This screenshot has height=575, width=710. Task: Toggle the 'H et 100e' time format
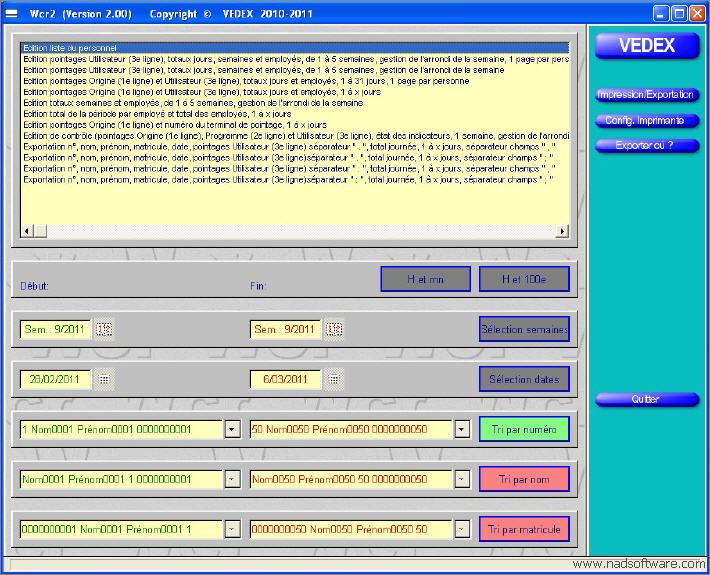coord(524,279)
